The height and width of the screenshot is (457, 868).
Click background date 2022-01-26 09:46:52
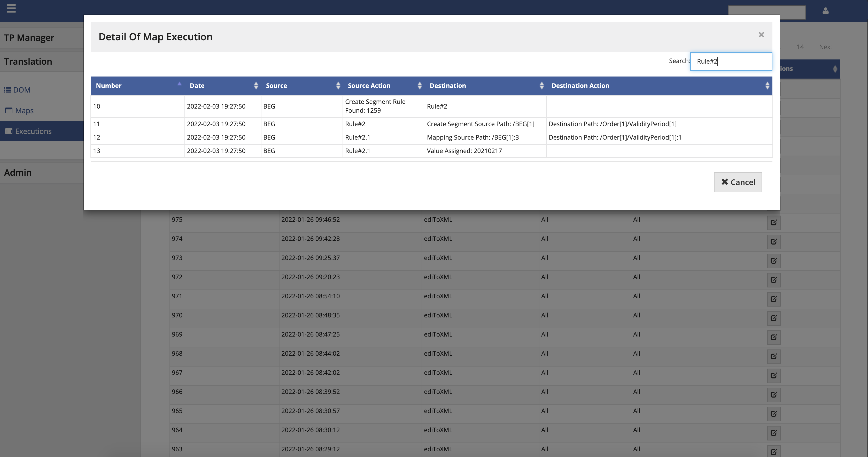tap(310, 220)
